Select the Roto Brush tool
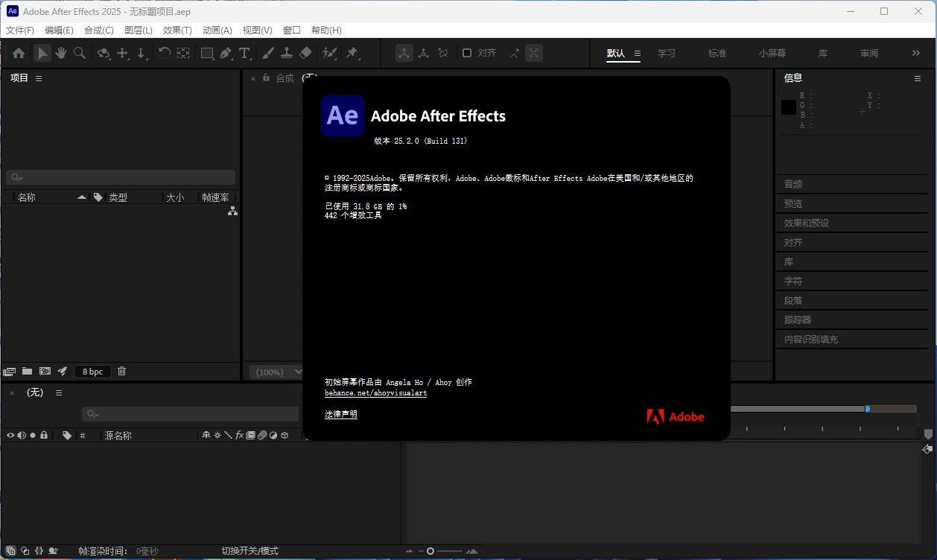The image size is (937, 560). [x=329, y=53]
